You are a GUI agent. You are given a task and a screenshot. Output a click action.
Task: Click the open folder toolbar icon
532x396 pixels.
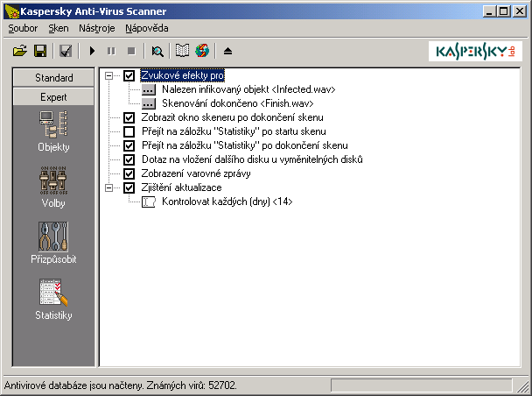tap(20, 52)
